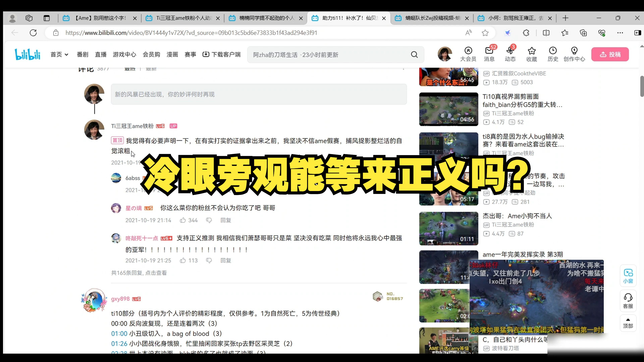Open the 首页 dropdown menu

[59, 54]
